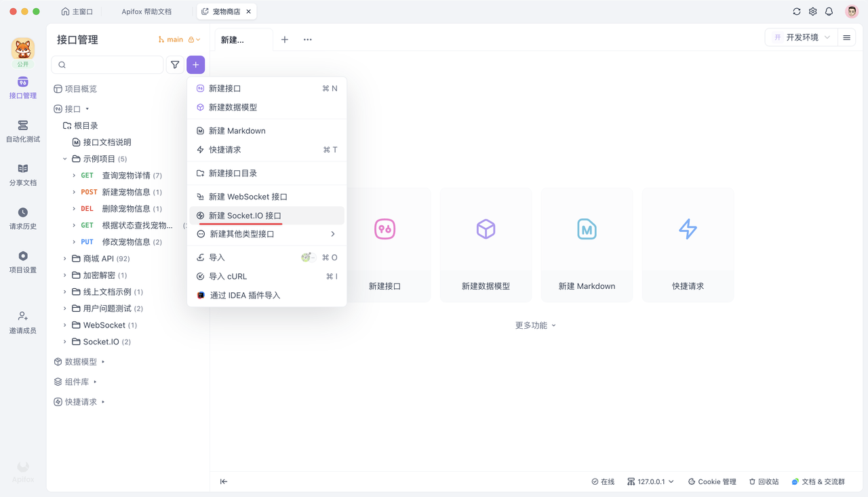Open the 开发环境 environment dropdown

(804, 37)
